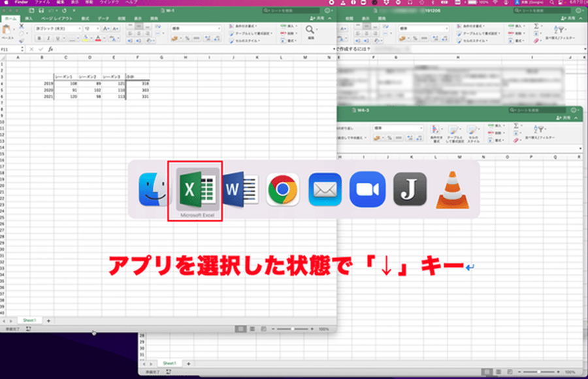Adjust the zoom slider in the W6-3 status bar
The width and height of the screenshot is (588, 379).
[539, 372]
